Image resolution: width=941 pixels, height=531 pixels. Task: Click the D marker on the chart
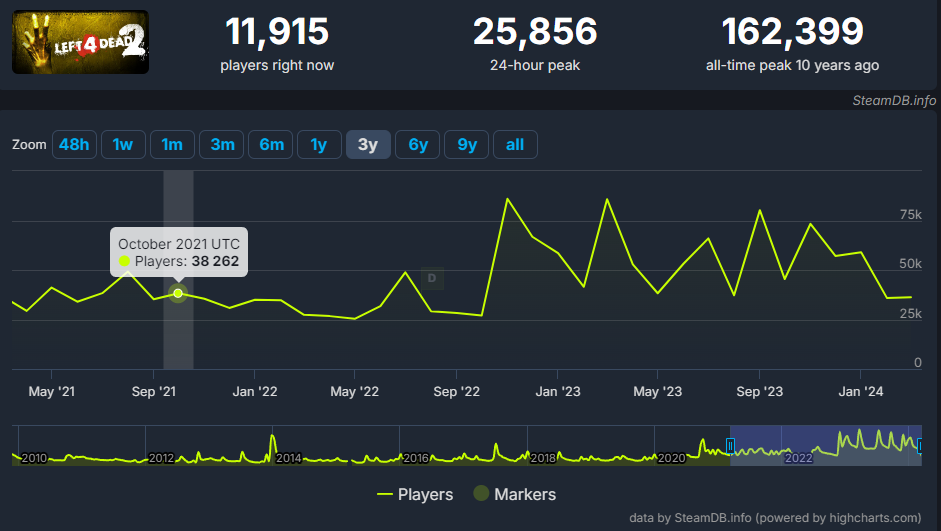tap(432, 278)
